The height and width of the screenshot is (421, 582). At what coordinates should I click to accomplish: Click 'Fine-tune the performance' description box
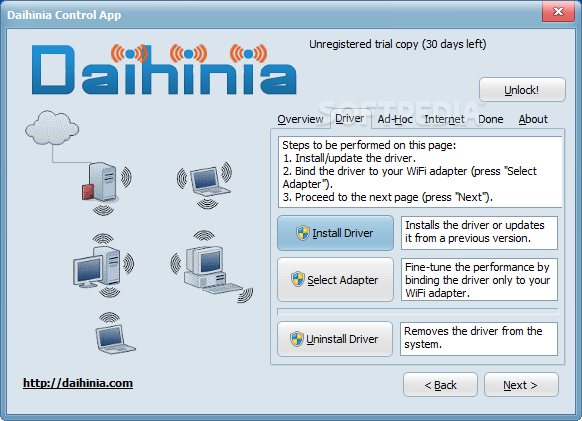[479, 280]
